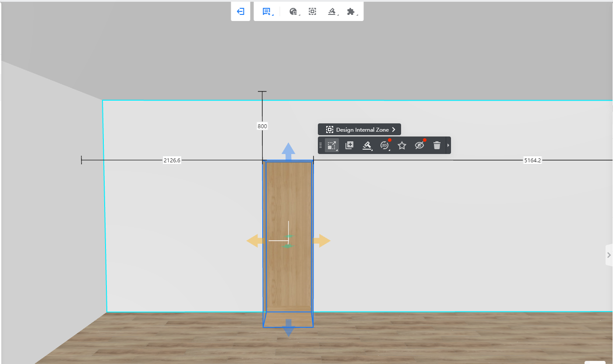
Task: Grab the floating toolbar drag handle
Action: [x=321, y=146]
